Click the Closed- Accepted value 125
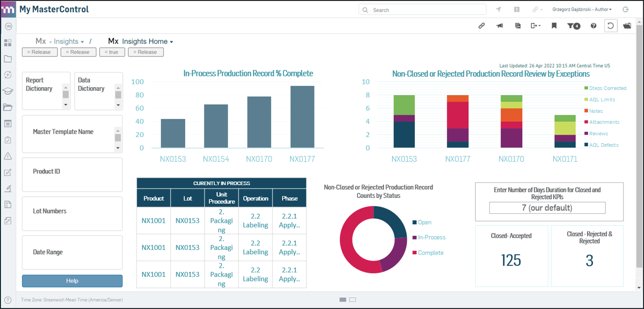Image resolution: width=644 pixels, height=309 pixels. click(511, 260)
